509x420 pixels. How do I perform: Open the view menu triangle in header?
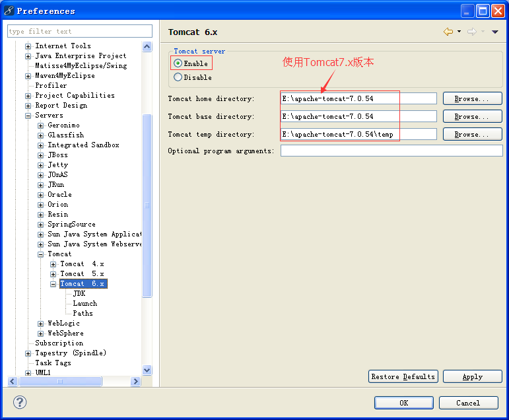(x=494, y=32)
